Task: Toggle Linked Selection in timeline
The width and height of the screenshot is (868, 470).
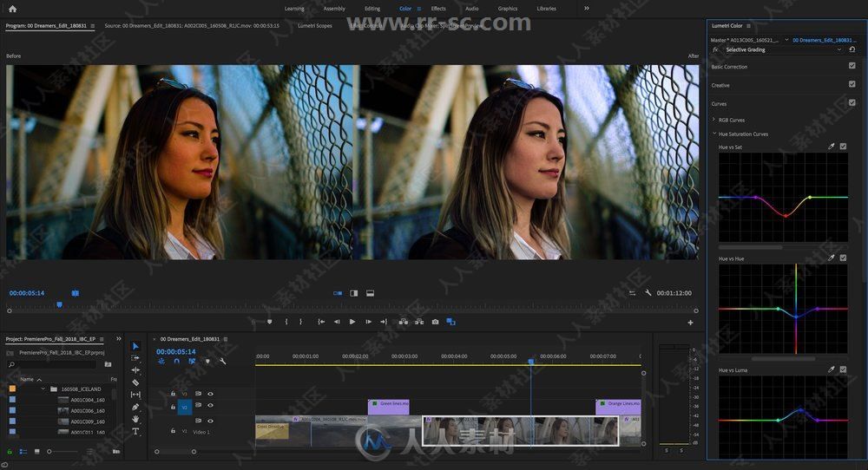Action: pos(192,361)
